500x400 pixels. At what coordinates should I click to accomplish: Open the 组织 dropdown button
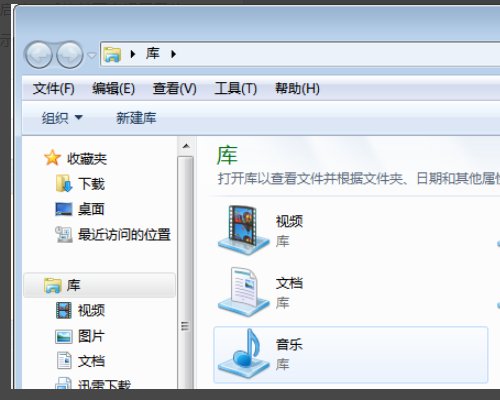point(62,118)
